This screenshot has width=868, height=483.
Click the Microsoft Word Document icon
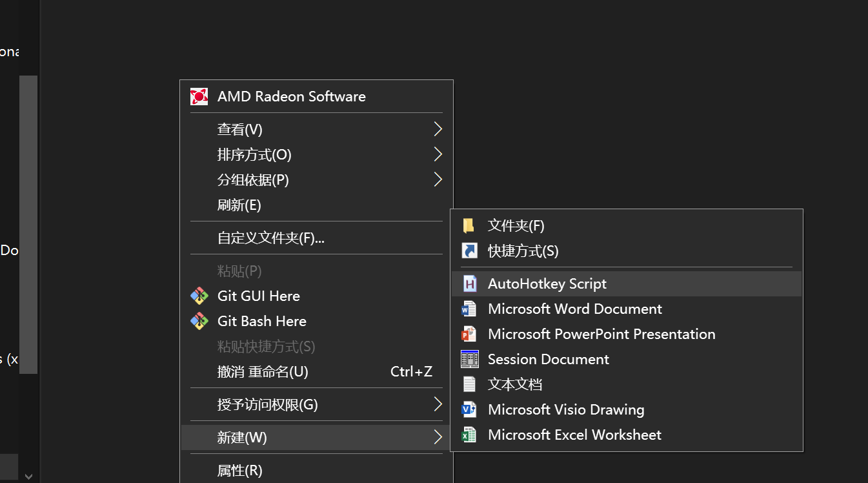point(469,309)
